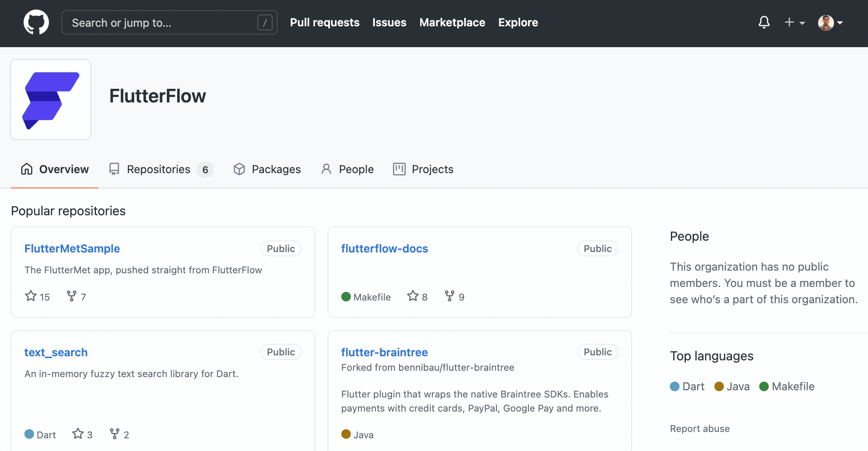This screenshot has width=868, height=451.
Task: Click the Projects board icon
Action: [x=399, y=169]
